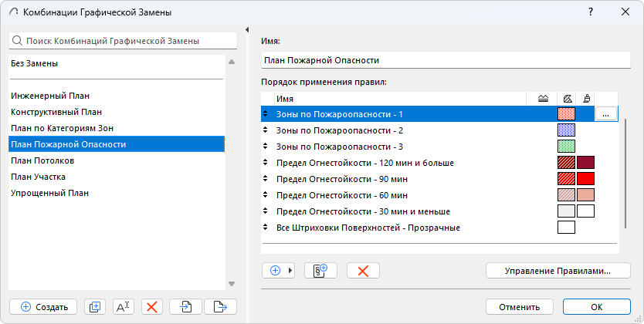This screenshot has height=324, width=644.
Task: Click the add new rule plus button
Action: pyautogui.click(x=274, y=270)
